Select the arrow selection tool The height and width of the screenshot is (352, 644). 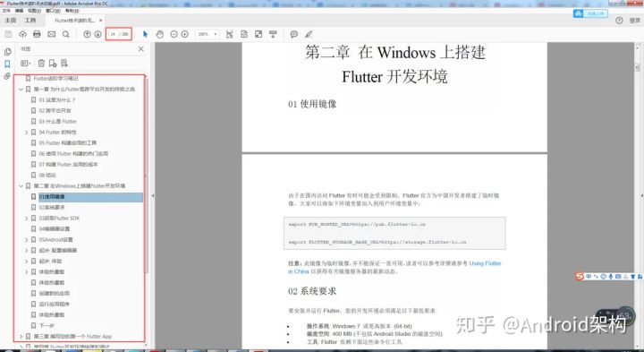pos(145,35)
